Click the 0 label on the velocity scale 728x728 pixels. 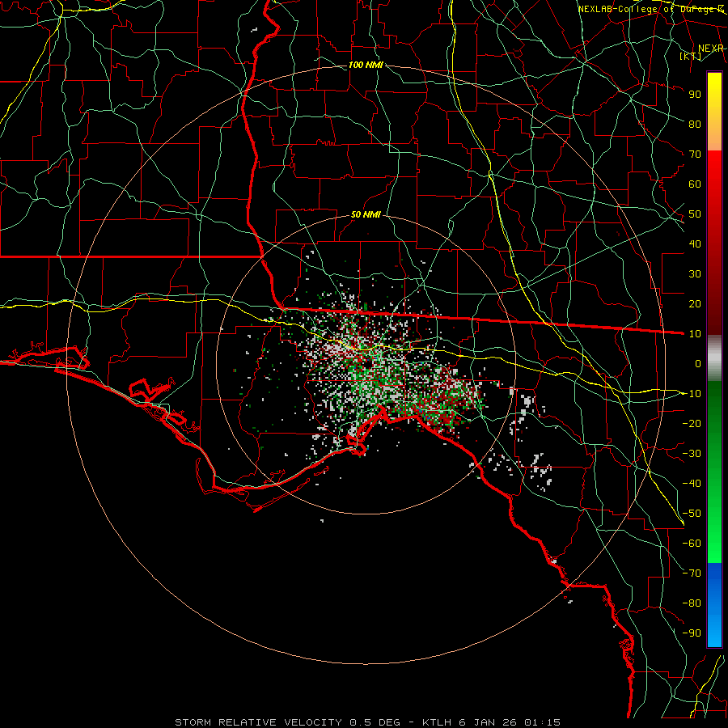click(698, 363)
